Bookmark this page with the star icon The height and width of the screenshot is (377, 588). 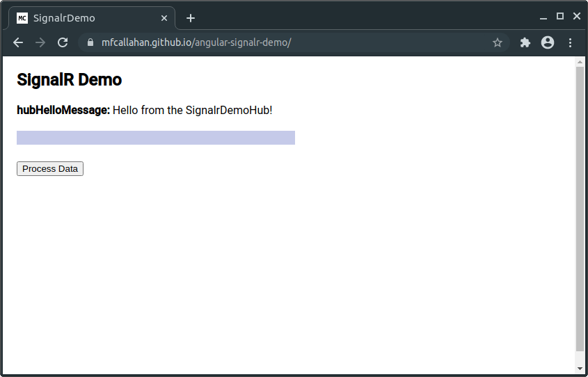tap(498, 42)
